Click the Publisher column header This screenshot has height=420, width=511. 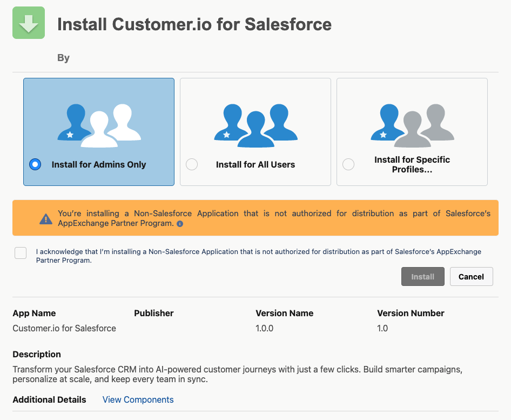pos(154,313)
